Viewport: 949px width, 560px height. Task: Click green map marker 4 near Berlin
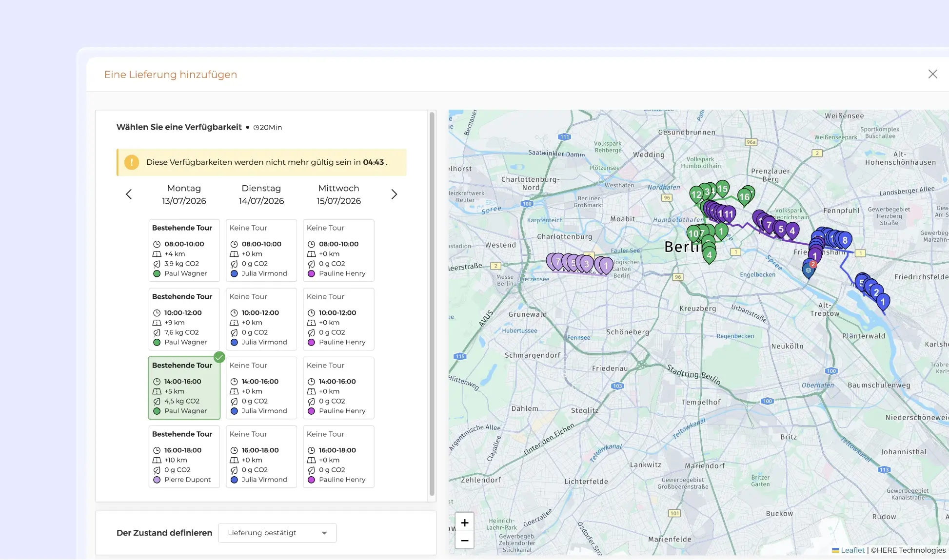709,254
